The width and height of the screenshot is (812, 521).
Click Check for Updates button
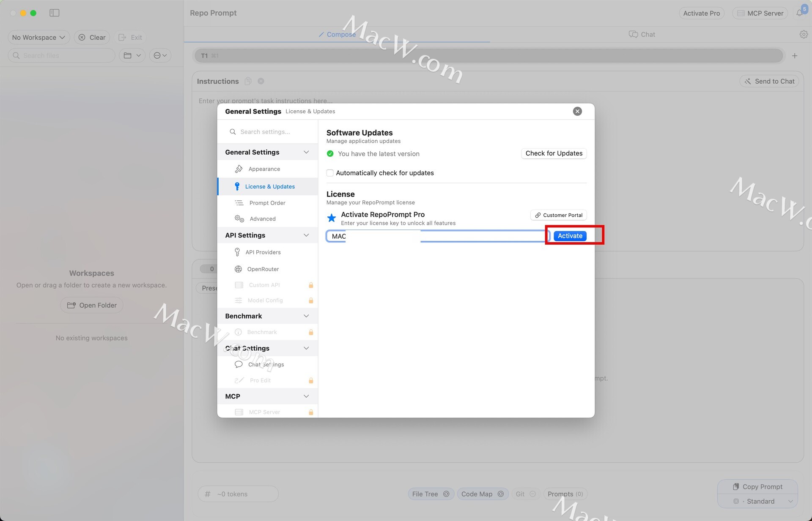tap(554, 153)
